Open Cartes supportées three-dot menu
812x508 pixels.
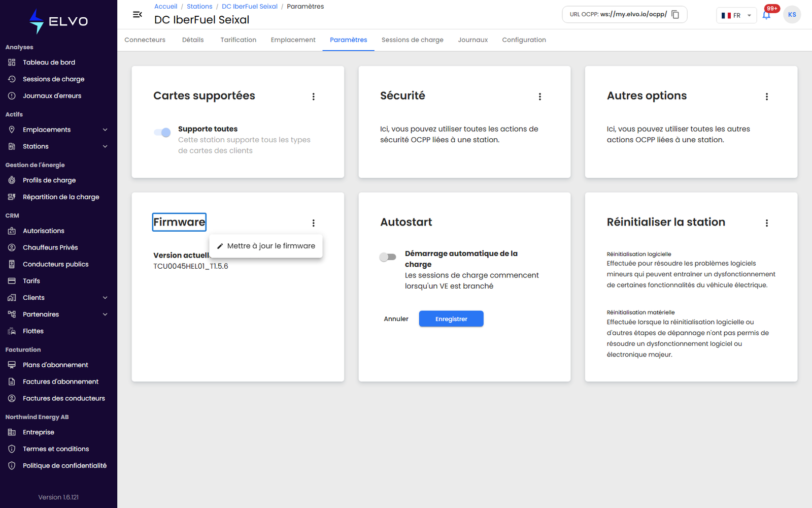tap(314, 97)
